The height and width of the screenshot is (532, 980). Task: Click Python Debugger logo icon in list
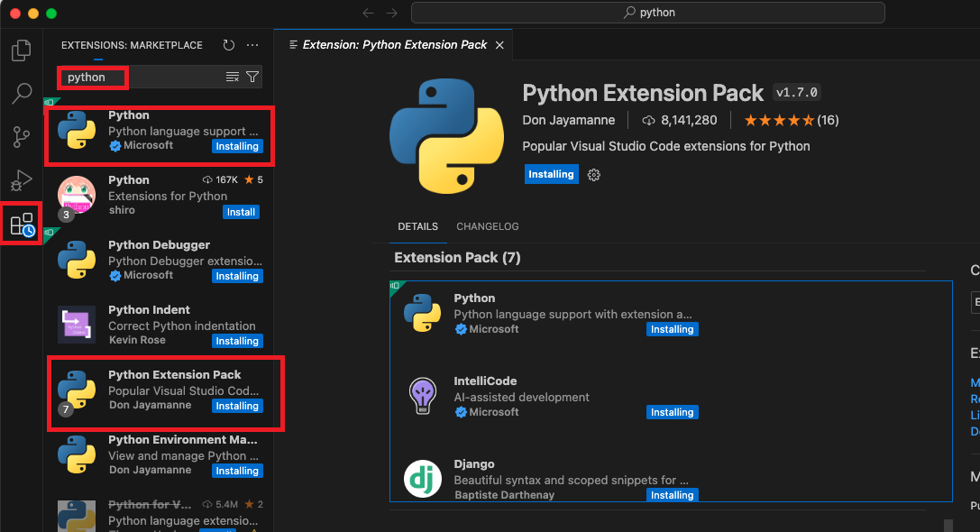point(77,260)
